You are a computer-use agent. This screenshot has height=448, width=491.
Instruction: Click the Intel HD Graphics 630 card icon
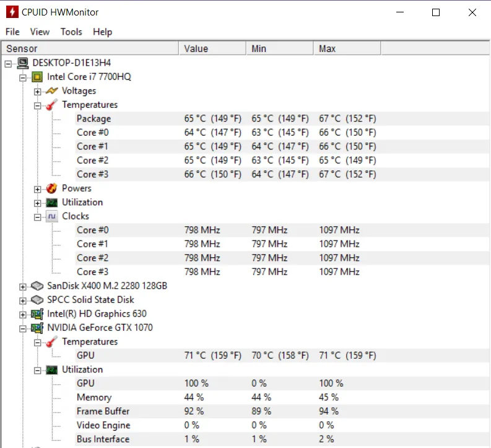point(37,314)
